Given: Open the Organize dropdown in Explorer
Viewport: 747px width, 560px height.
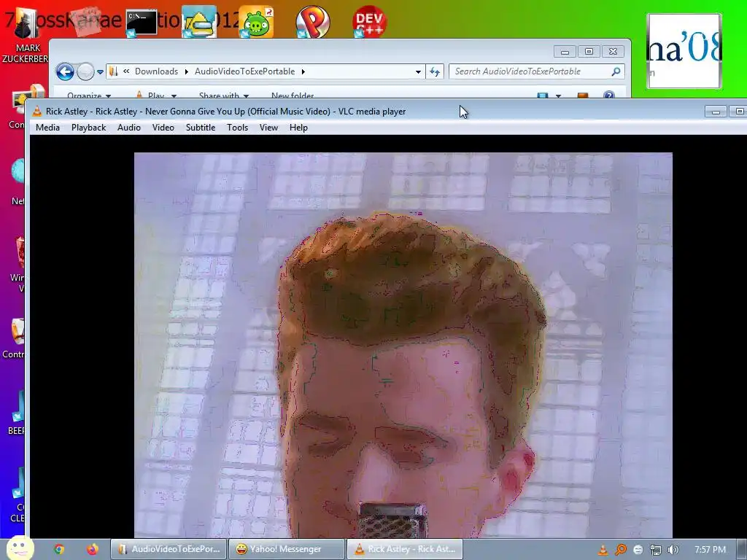Looking at the screenshot, I should click(89, 96).
